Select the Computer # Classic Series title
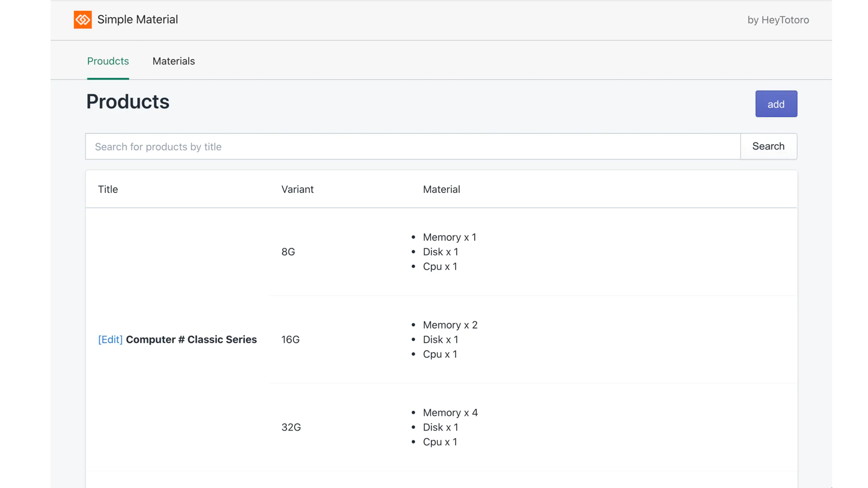This screenshot has height=488, width=868. coord(192,339)
